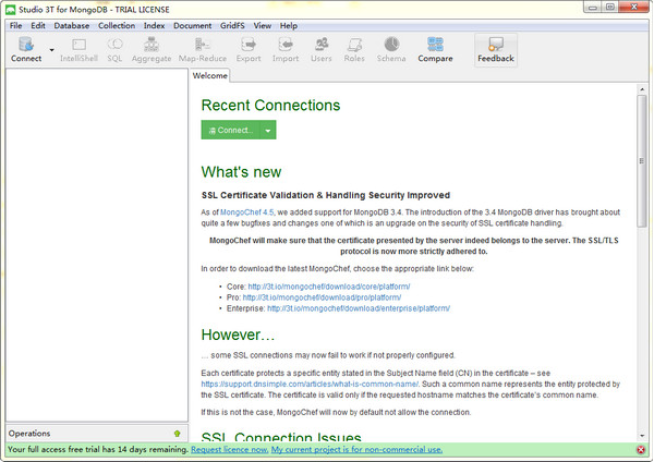Click the green Connect... button
This screenshot has height=463, width=653.
(x=230, y=130)
